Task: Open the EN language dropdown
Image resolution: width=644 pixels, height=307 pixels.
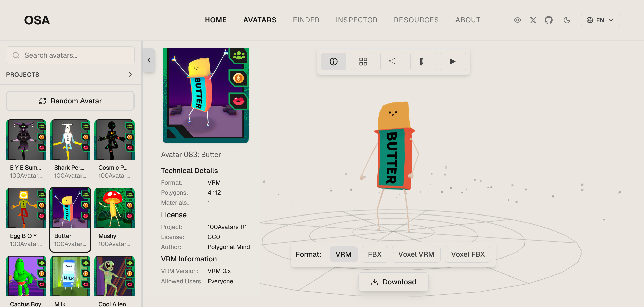Action: pyautogui.click(x=600, y=20)
